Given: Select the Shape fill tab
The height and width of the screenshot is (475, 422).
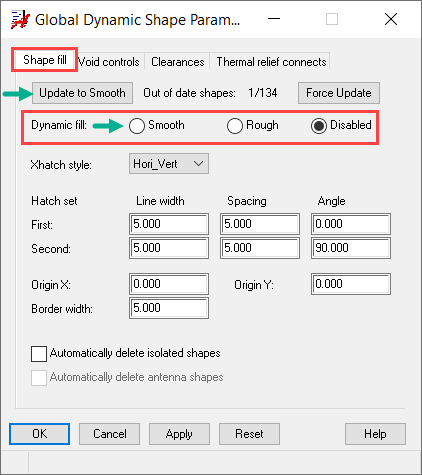Looking at the screenshot, I should (x=45, y=60).
